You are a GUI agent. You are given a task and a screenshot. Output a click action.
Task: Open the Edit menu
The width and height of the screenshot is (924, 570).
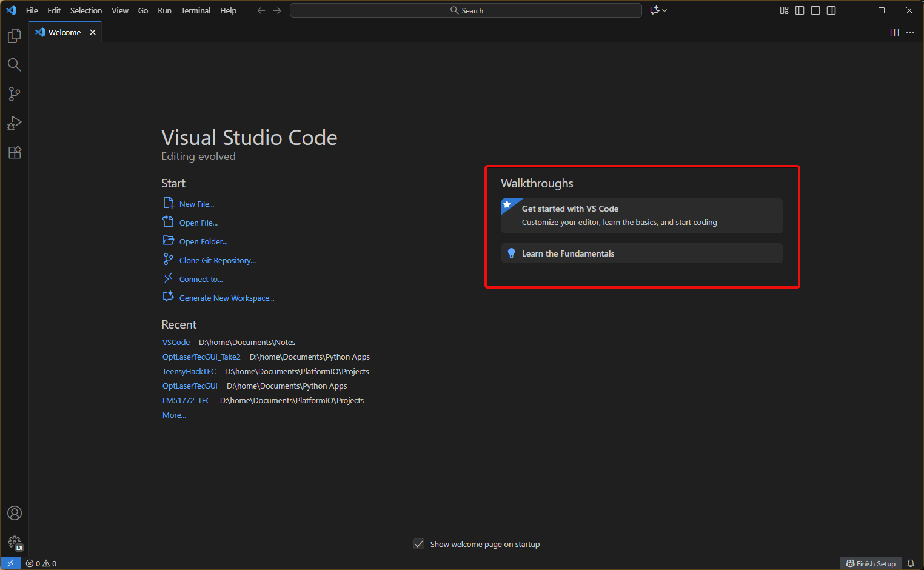pyautogui.click(x=54, y=10)
